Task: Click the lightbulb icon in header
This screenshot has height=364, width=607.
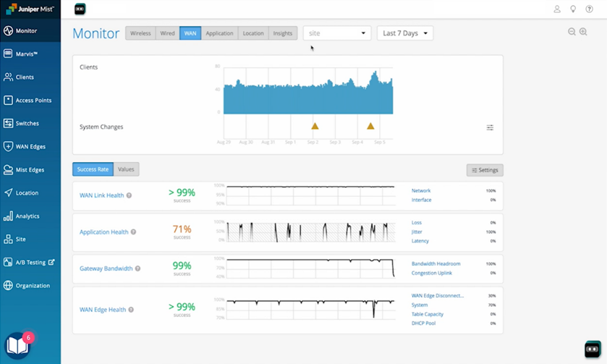Action: (573, 9)
